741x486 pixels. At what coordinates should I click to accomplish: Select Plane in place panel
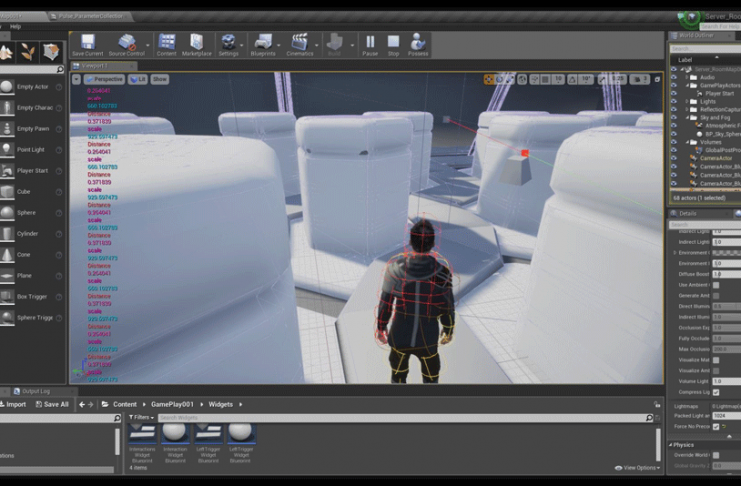pyautogui.click(x=32, y=276)
